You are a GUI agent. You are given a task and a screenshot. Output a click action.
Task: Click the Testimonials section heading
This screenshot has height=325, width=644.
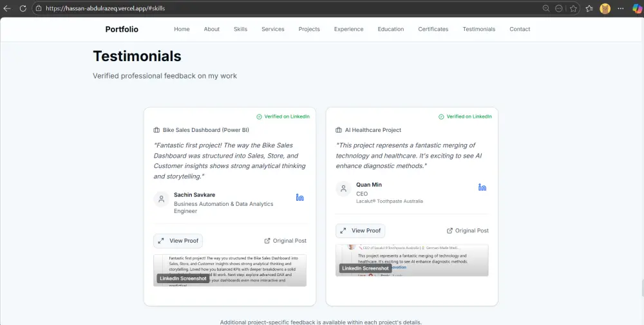click(137, 56)
